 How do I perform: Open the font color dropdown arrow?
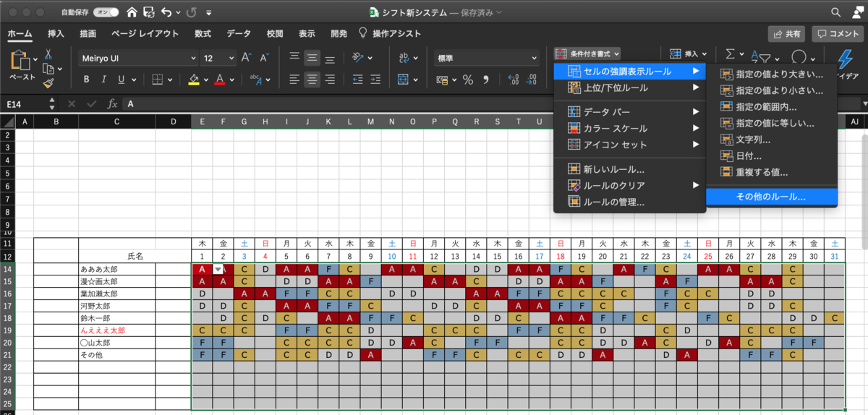231,80
